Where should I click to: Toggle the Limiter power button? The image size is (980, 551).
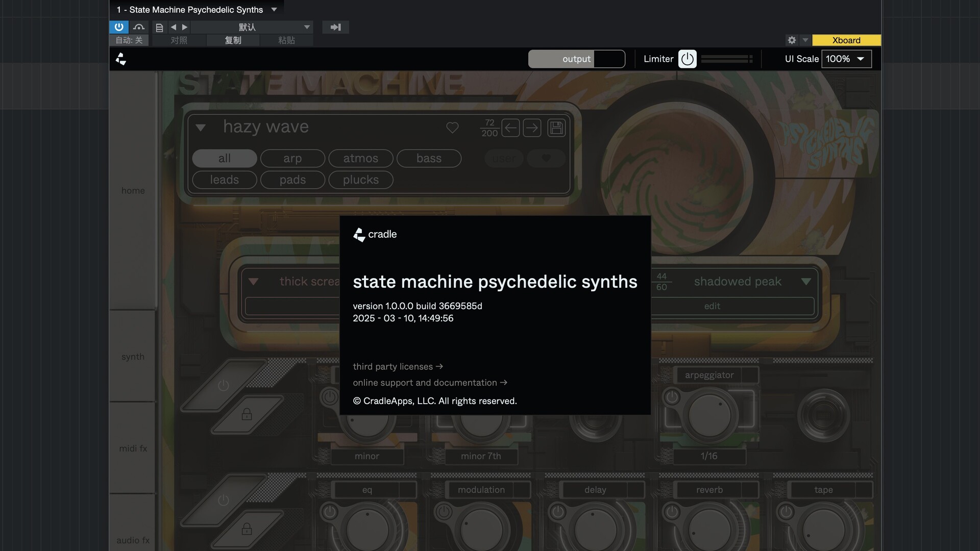687,59
